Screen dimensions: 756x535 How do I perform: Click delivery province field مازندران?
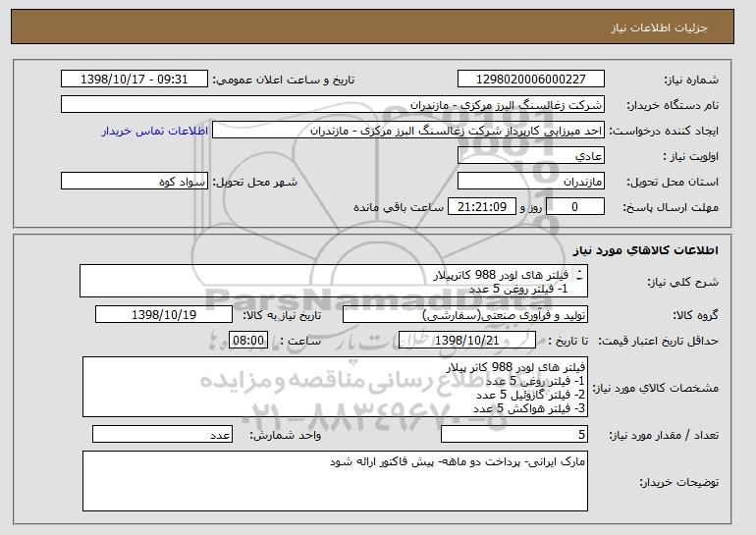point(531,182)
